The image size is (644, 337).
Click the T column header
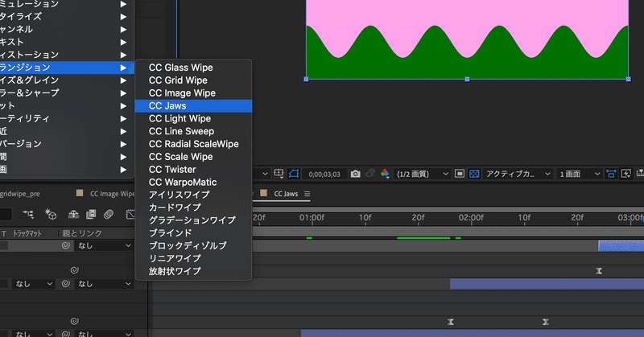pos(4,233)
